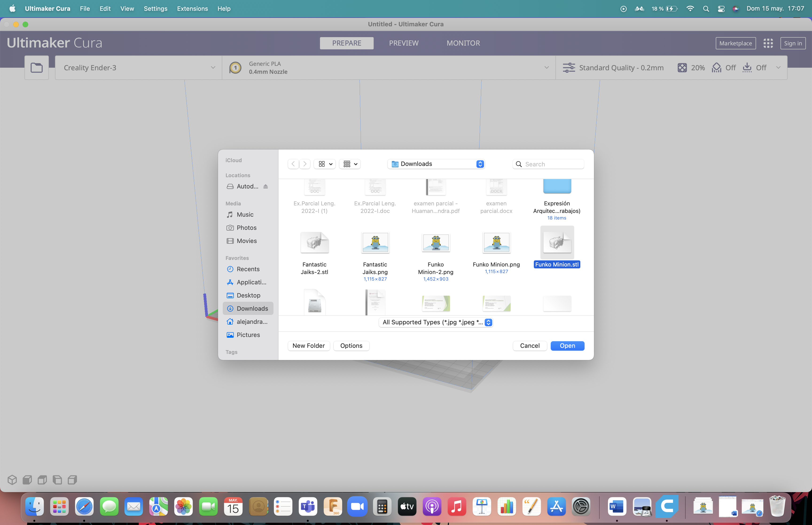Select the right side view cube icon
Image resolution: width=812 pixels, height=525 pixels.
[72, 480]
